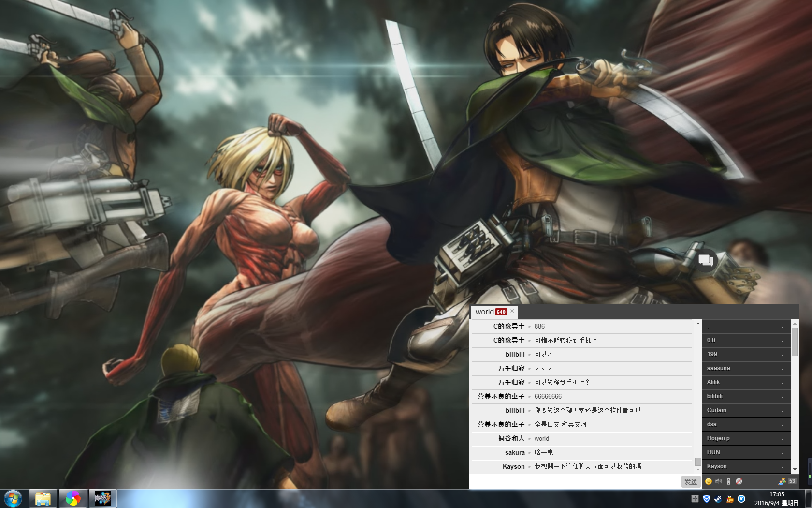Expand dropdown for user Hogen.p

coord(782,439)
